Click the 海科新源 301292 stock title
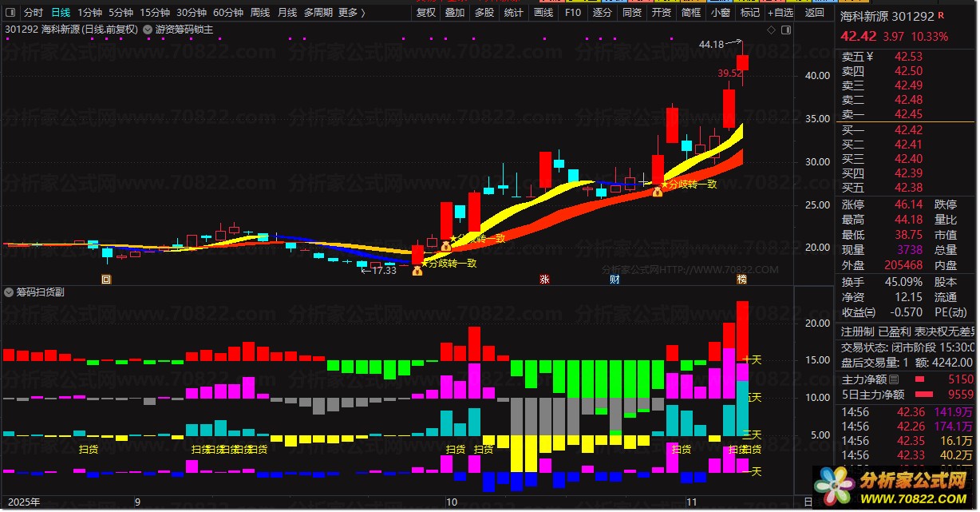 coord(887,16)
